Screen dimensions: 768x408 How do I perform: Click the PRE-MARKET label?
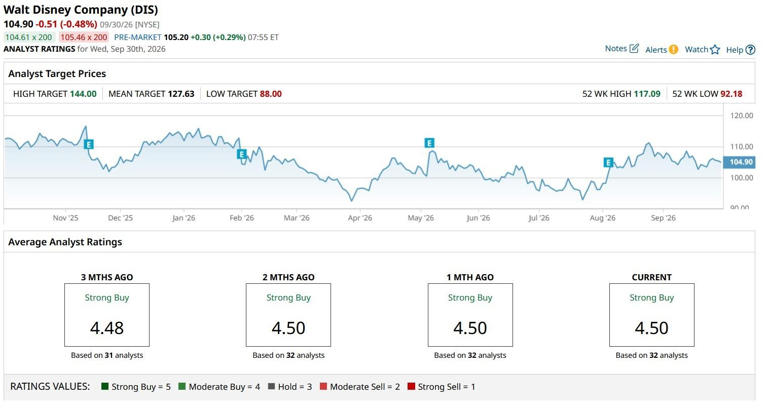tap(138, 37)
